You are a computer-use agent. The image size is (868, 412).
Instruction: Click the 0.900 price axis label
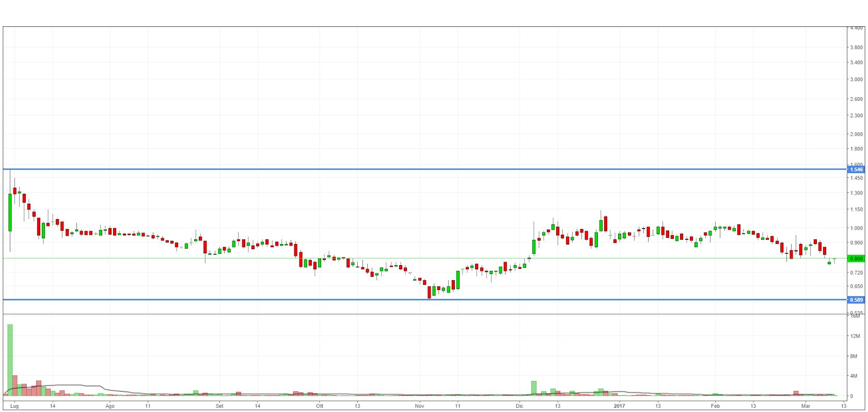coord(856,243)
